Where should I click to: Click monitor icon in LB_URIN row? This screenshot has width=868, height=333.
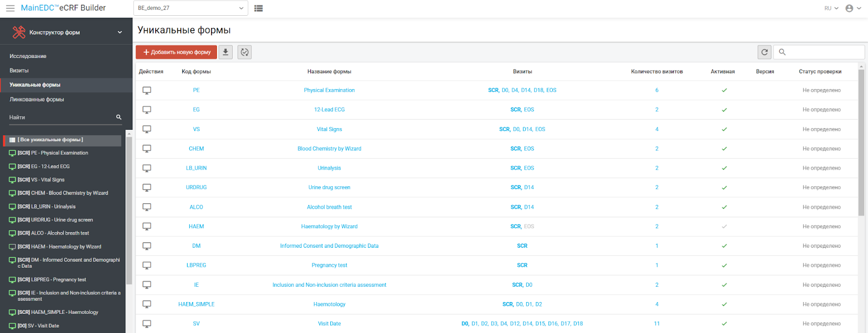(x=147, y=168)
